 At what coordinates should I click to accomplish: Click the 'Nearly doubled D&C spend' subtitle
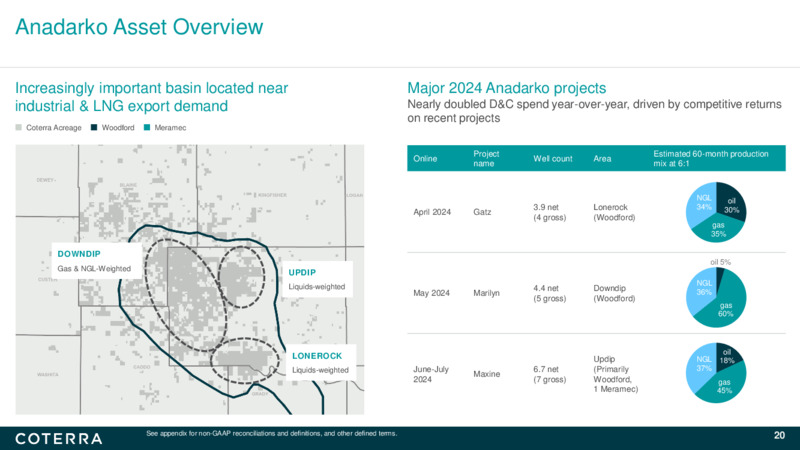pos(594,111)
